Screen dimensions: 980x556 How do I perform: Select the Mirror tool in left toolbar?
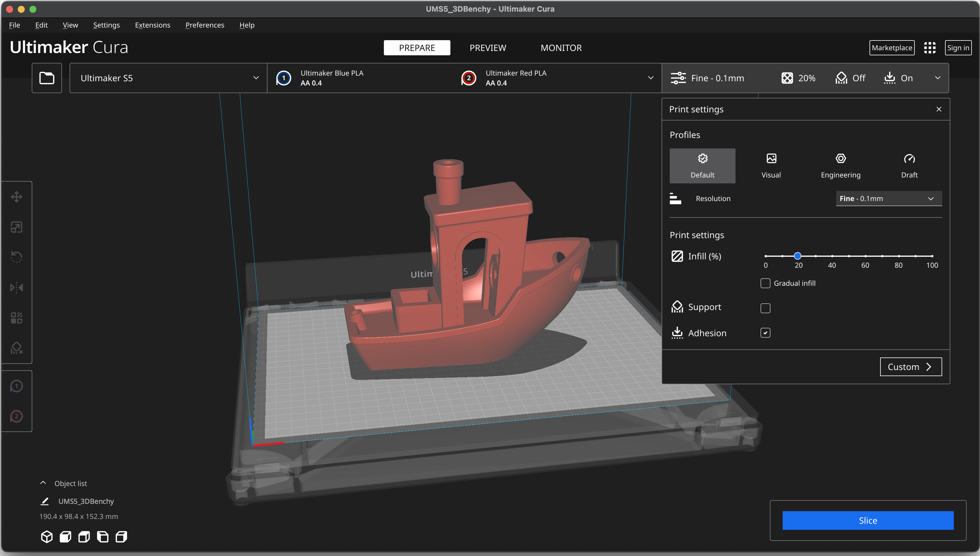pyautogui.click(x=16, y=287)
